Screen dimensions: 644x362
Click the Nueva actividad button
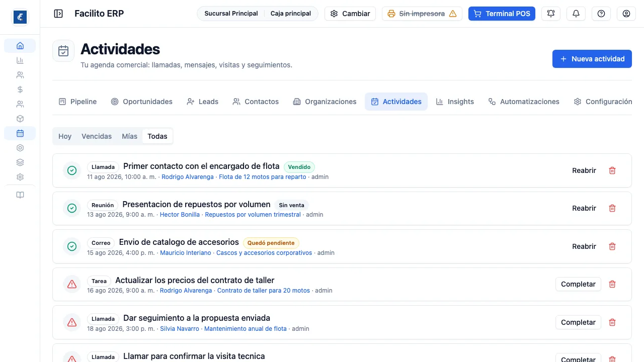pyautogui.click(x=592, y=59)
